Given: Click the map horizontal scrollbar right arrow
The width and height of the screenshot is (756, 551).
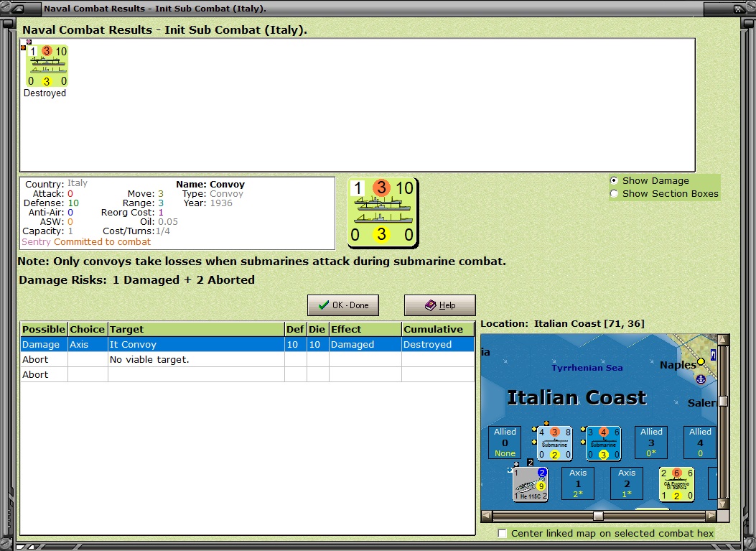Looking at the screenshot, I should point(711,516).
